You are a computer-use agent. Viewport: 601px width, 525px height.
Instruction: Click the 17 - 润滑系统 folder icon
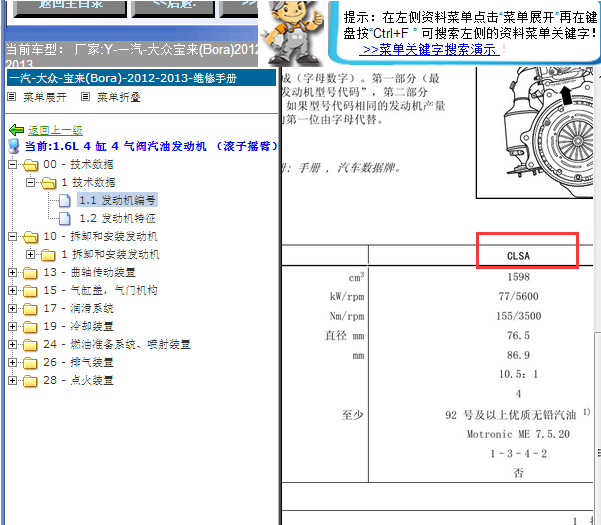[x=30, y=309]
